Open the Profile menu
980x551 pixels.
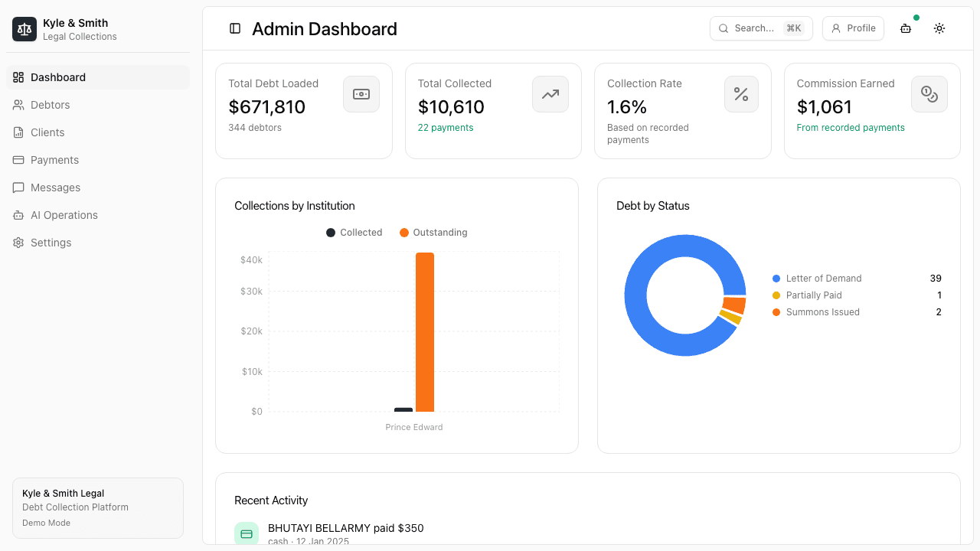click(852, 28)
